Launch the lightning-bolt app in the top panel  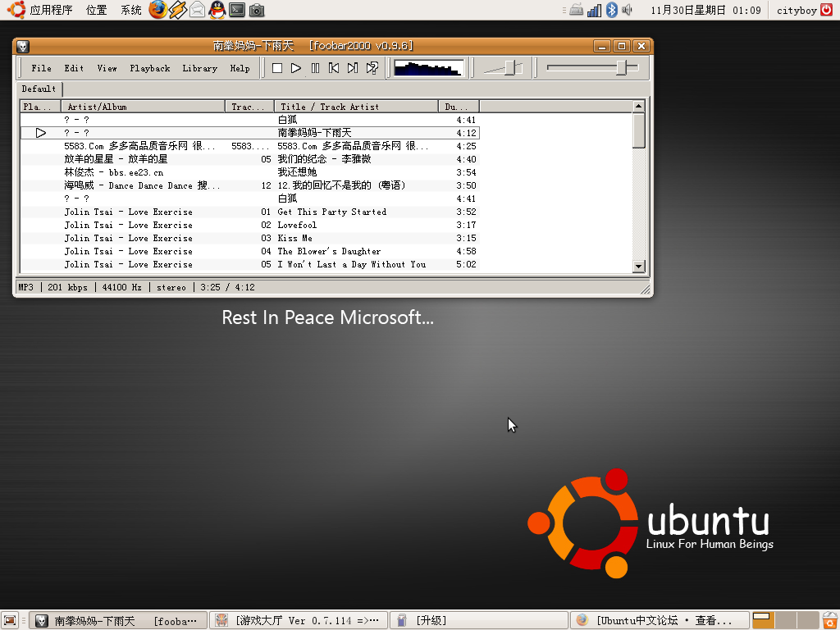click(177, 10)
